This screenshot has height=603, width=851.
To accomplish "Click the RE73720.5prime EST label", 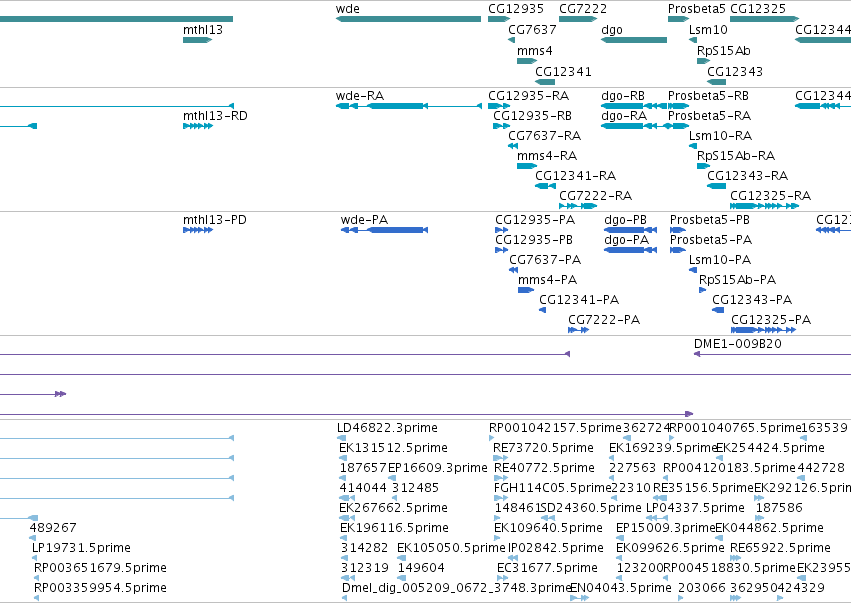I will click(543, 448).
